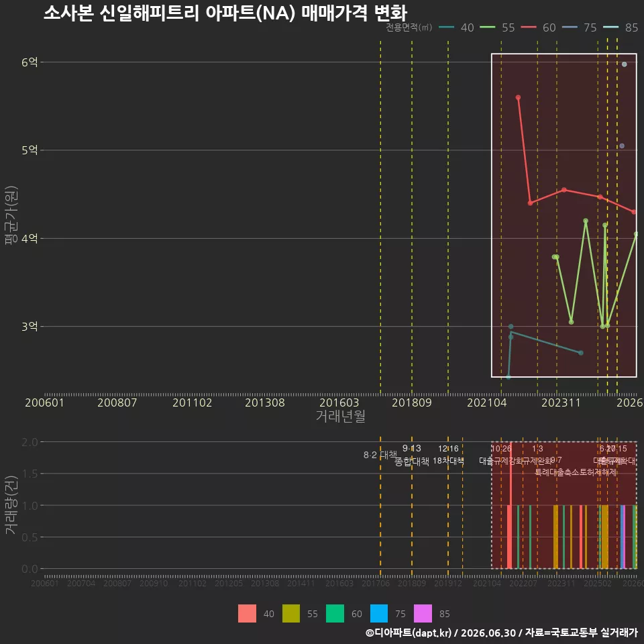Viewport: 644px width, 644px height.
Task: Click the green 55㎡ low point near 3.05억
Action: click(572, 322)
